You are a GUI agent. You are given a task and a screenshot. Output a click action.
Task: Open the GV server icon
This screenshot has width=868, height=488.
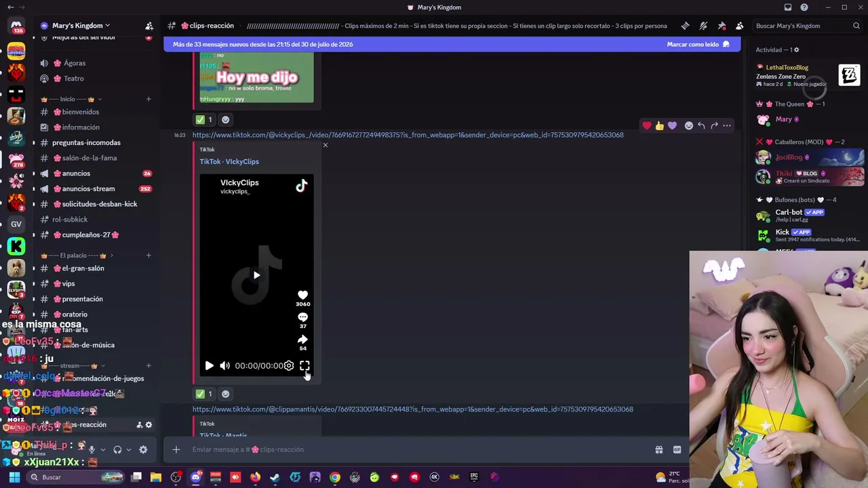pyautogui.click(x=16, y=224)
